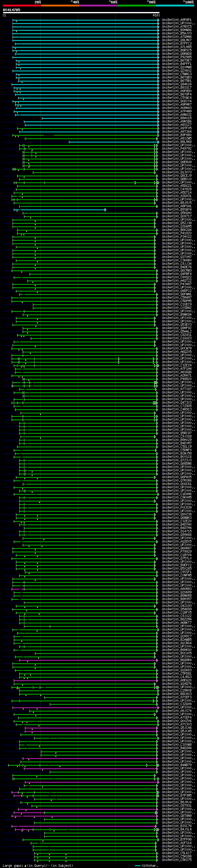The width and height of the screenshot is (197, 868).
Task: Select the UniRef100_B6Q9R4 label
Action: coord(177,660)
